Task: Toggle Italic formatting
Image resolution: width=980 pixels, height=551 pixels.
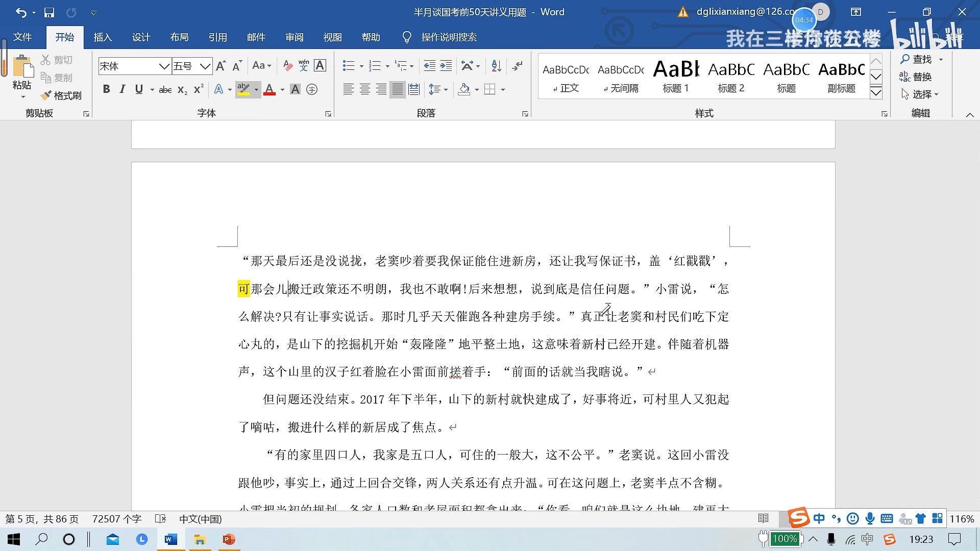Action: click(122, 90)
